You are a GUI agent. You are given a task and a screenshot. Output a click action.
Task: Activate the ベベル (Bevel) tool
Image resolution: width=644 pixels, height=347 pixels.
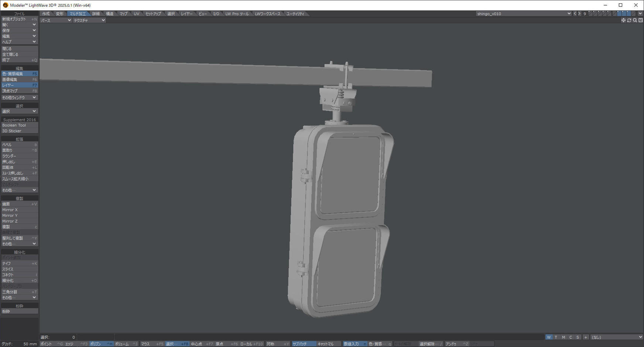[19, 145]
